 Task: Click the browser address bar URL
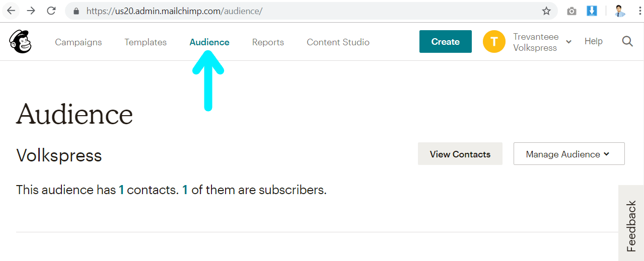(174, 11)
